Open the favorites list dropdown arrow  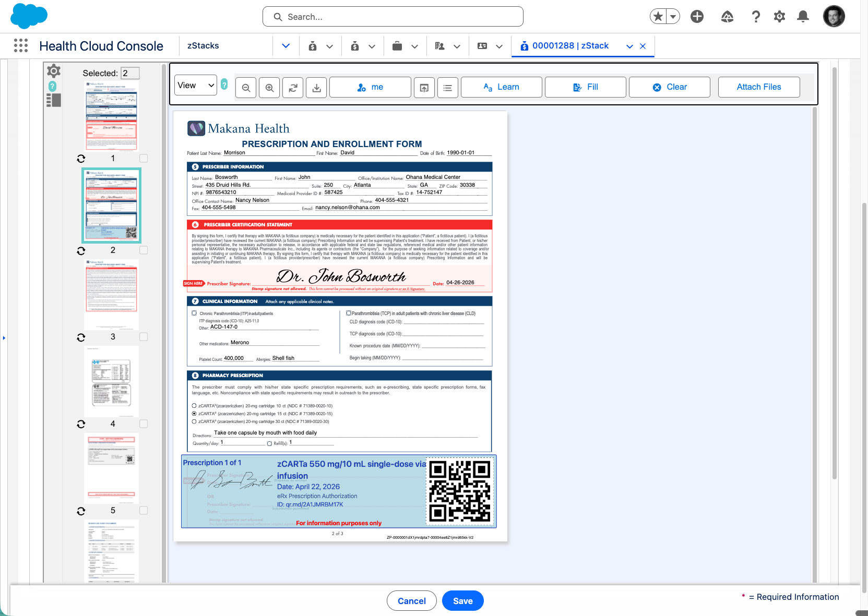point(673,17)
